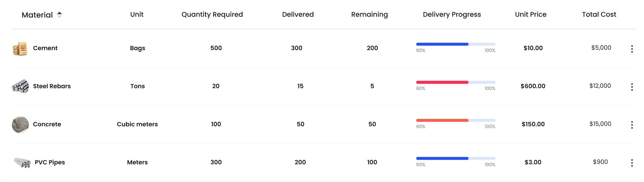
Task: Click the Material column header
Action: pos(37,15)
